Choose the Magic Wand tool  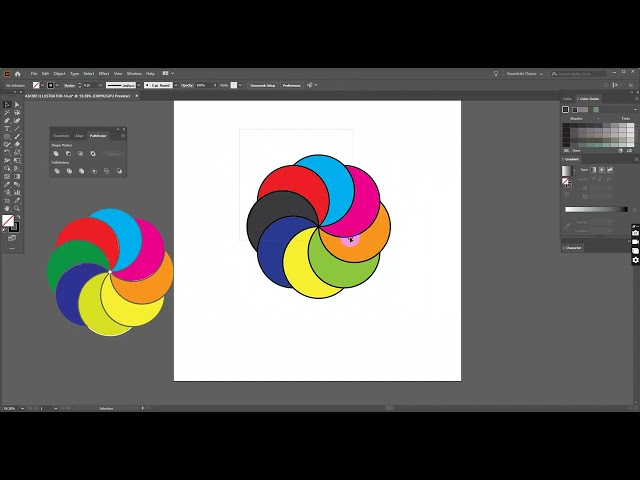(7, 113)
